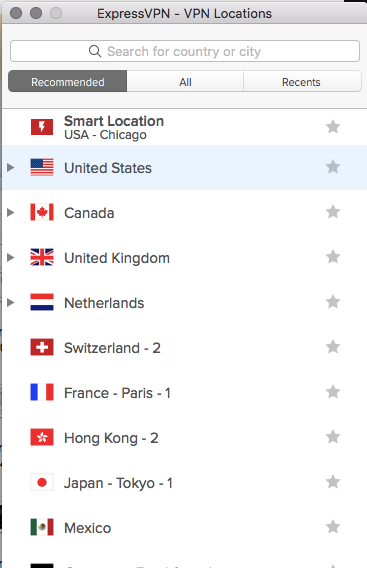Focus the country or city search field
Screen dimensions: 367x568
point(185,51)
